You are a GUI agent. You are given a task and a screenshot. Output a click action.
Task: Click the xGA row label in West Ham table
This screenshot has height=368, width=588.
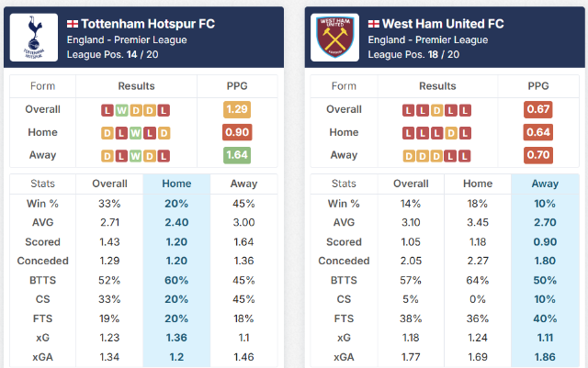(x=345, y=357)
